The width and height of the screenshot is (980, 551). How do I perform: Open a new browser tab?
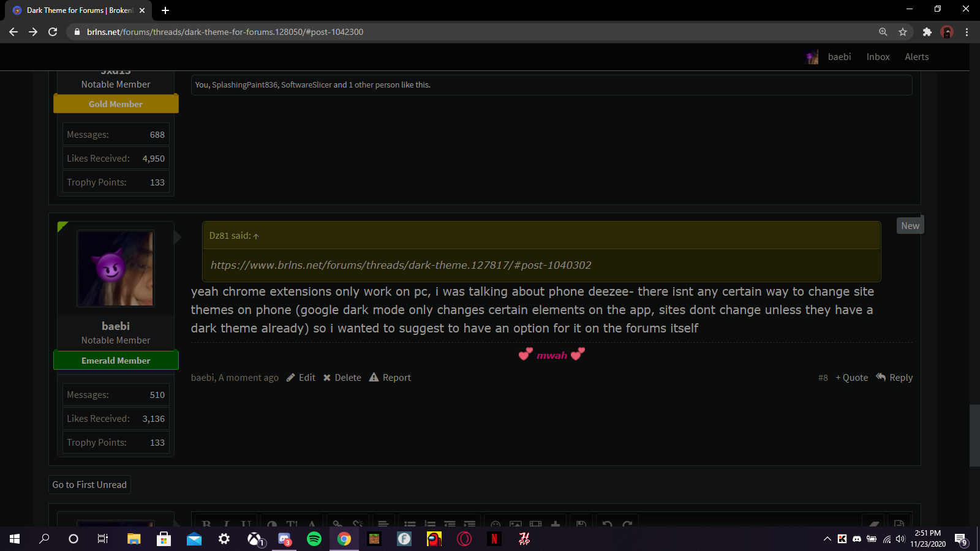pyautogui.click(x=165, y=10)
